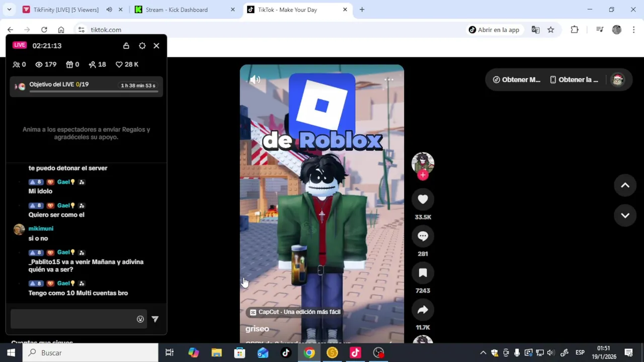Screen dimensions: 644x362
Task: Open the translate page icon
Action: (535, 30)
